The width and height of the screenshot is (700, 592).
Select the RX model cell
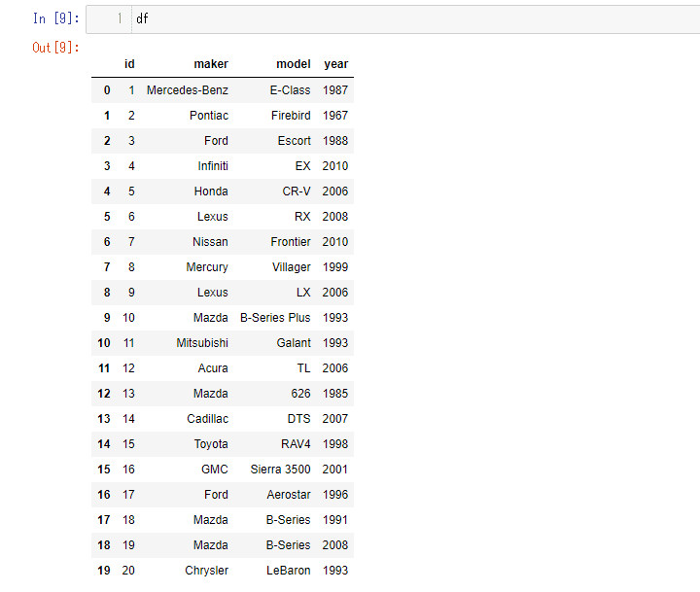pyautogui.click(x=302, y=217)
